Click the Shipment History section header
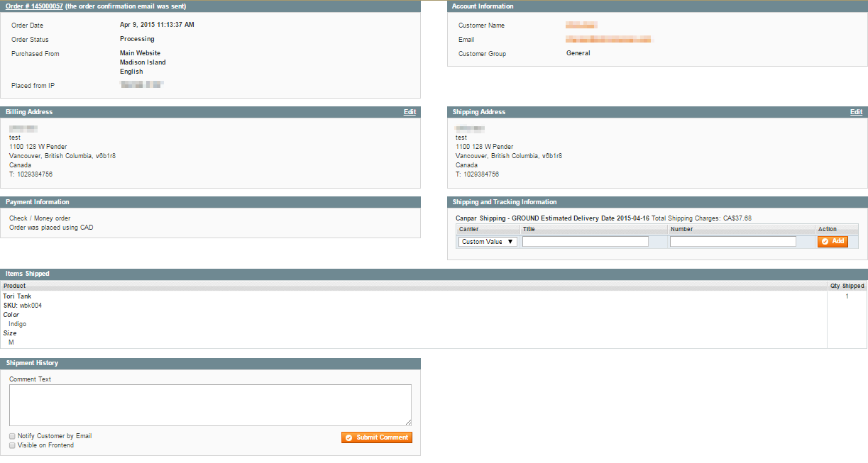The image size is (868, 463). [210, 363]
